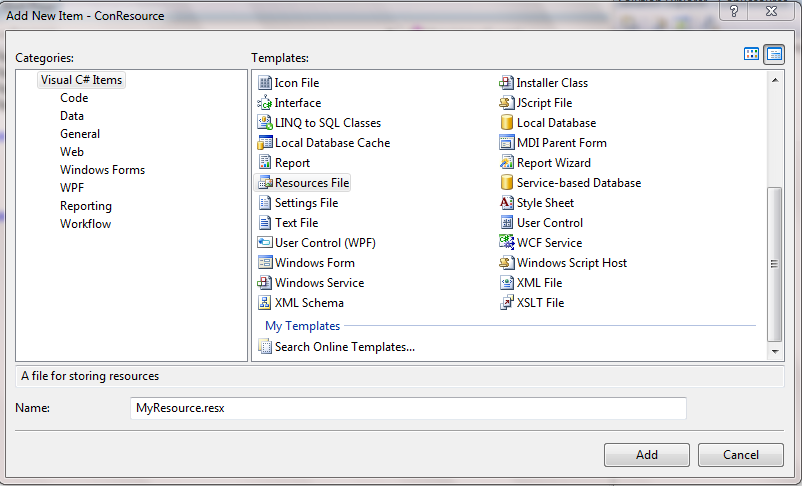This screenshot has width=802, height=486.
Task: Select the Report template icon
Action: [264, 163]
